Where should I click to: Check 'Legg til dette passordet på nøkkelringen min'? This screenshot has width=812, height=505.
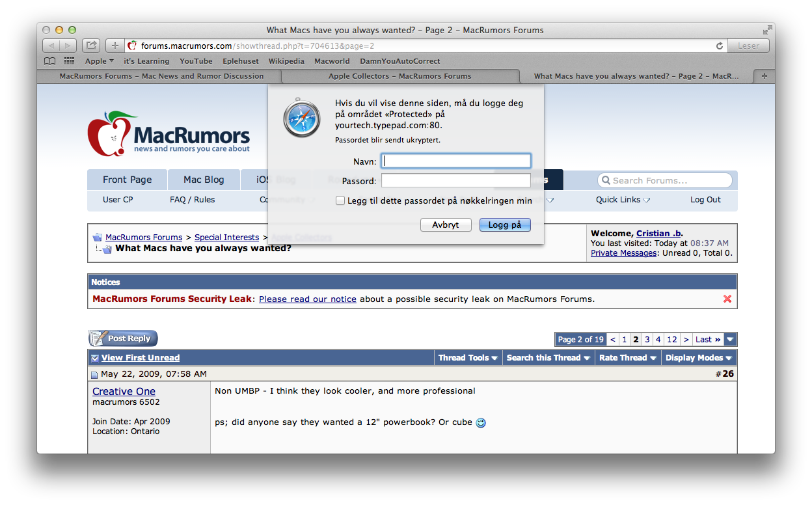[x=340, y=200]
